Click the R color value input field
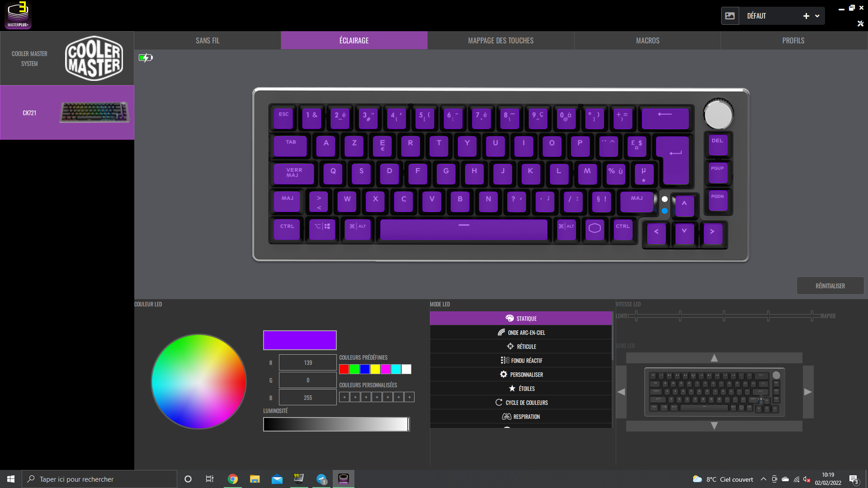868x488 pixels. [x=307, y=363]
